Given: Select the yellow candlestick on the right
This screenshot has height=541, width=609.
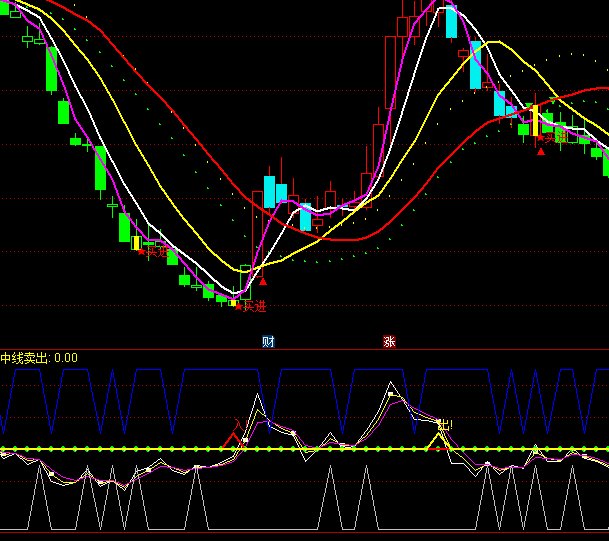Looking at the screenshot, I should (535, 120).
